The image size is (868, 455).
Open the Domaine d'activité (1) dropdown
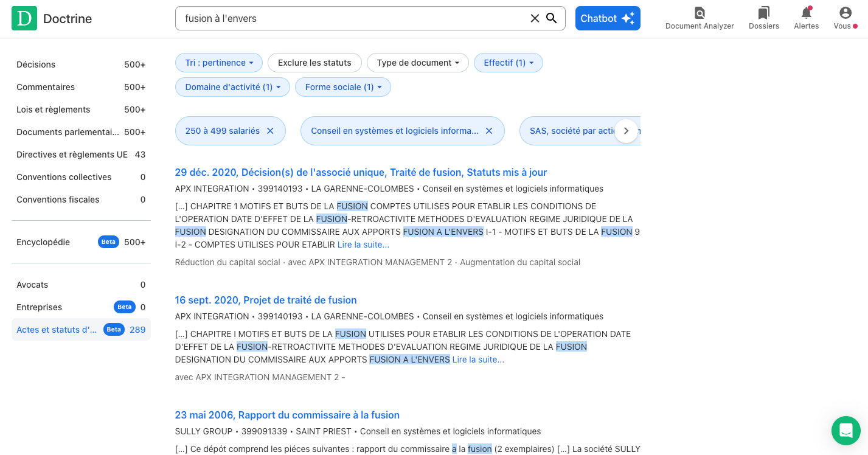(232, 87)
